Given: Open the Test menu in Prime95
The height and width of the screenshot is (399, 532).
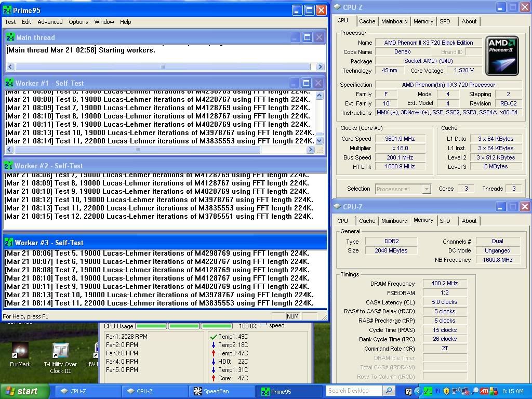Looking at the screenshot, I should (10, 22).
